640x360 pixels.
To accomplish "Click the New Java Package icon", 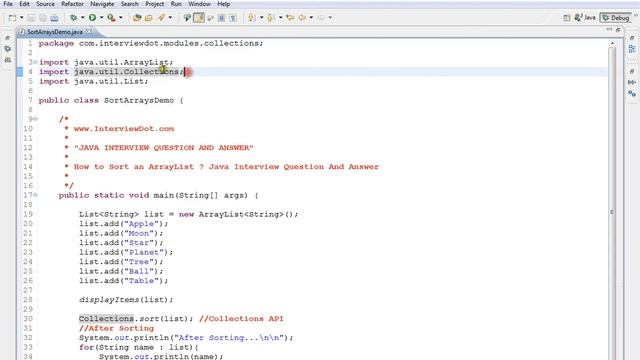I will point(137,18).
